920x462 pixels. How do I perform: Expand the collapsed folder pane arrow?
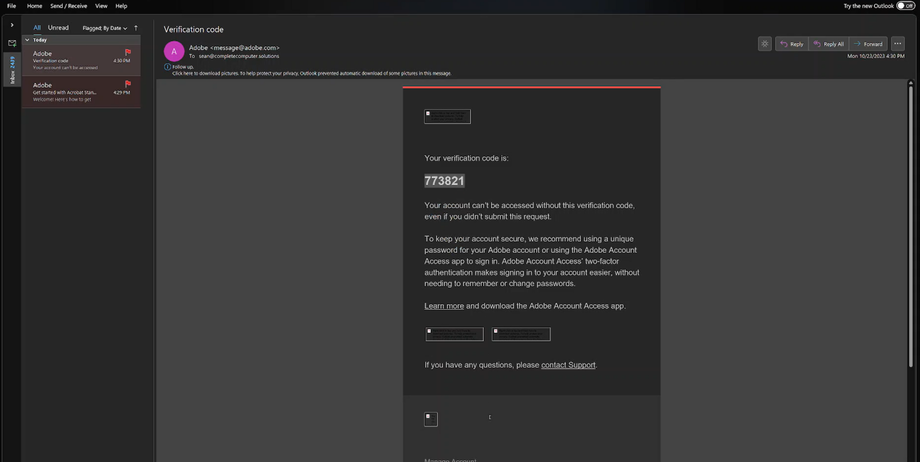pyautogui.click(x=12, y=25)
